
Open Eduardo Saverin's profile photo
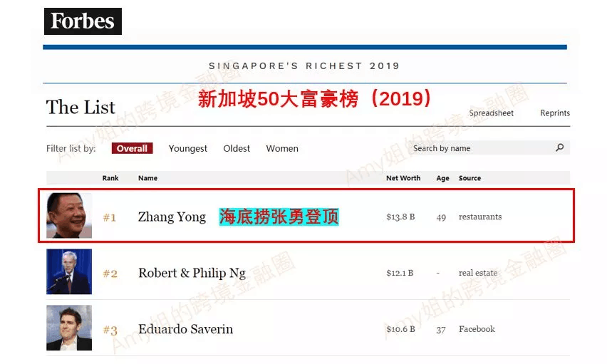pos(69,328)
